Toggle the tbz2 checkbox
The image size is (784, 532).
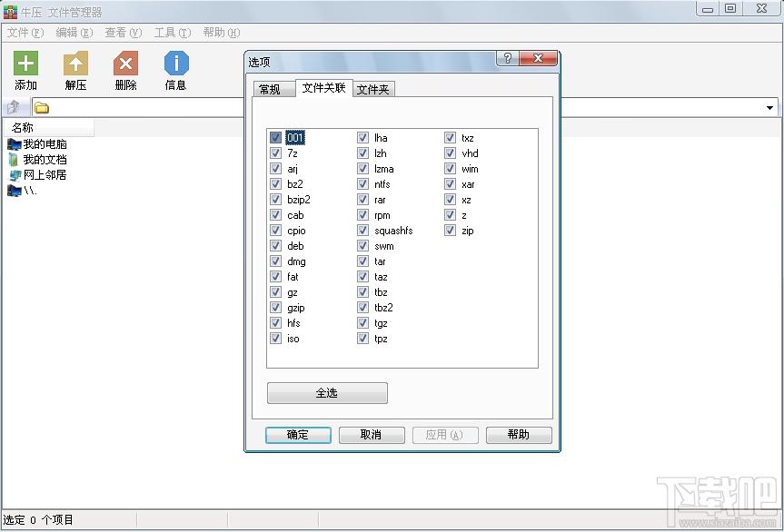coord(363,307)
